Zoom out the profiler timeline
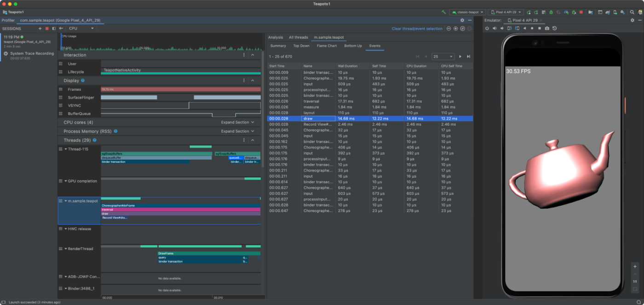644x305 pixels. [x=448, y=28]
